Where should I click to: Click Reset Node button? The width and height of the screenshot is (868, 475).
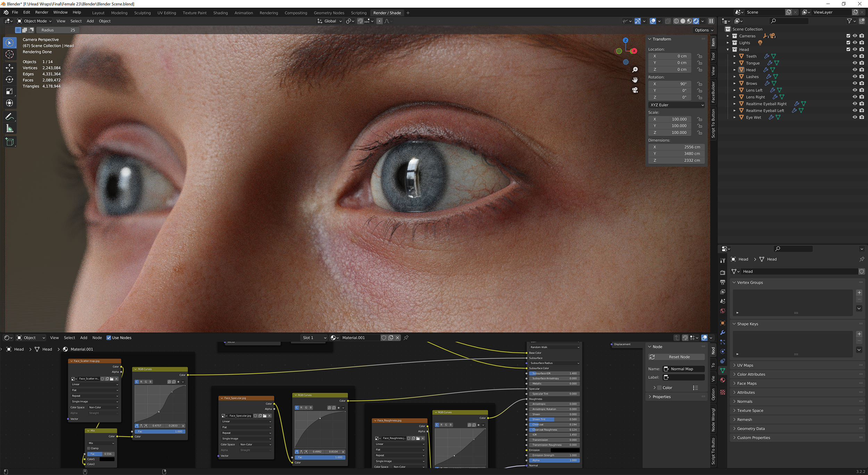point(676,357)
